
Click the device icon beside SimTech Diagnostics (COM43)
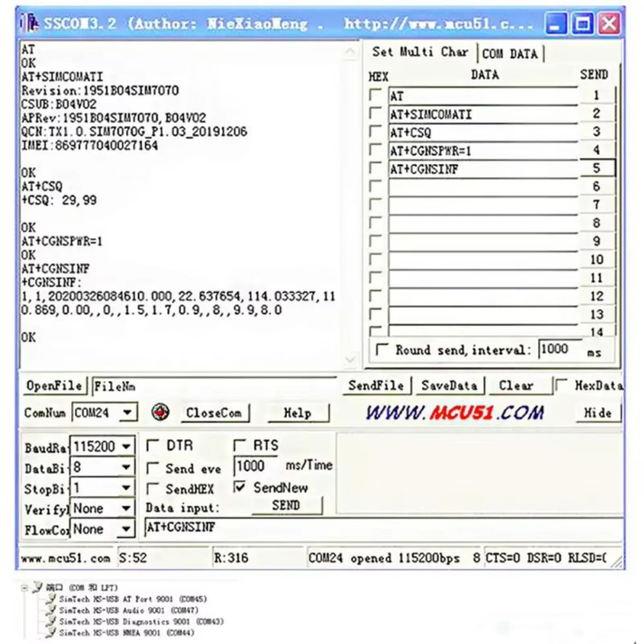[x=51, y=621]
